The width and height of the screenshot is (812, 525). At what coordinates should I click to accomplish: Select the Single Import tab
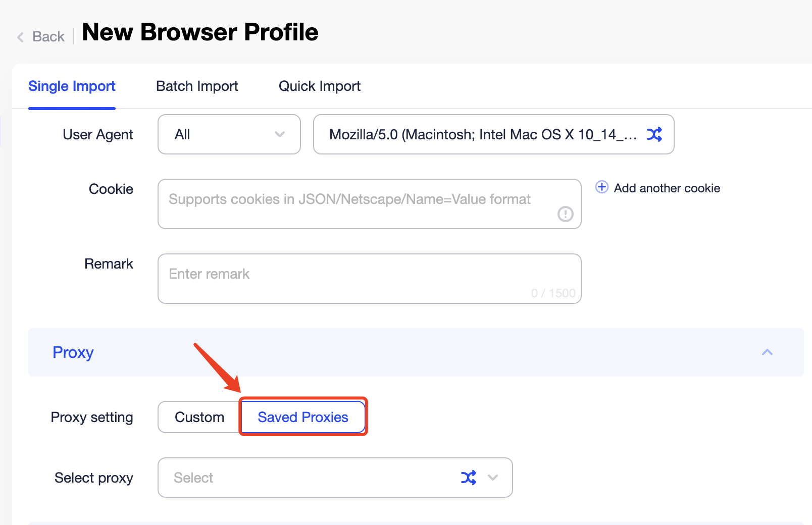[72, 86]
